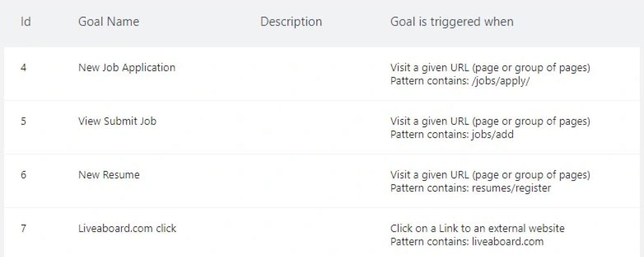Click goal Id 6 cell

(23, 175)
